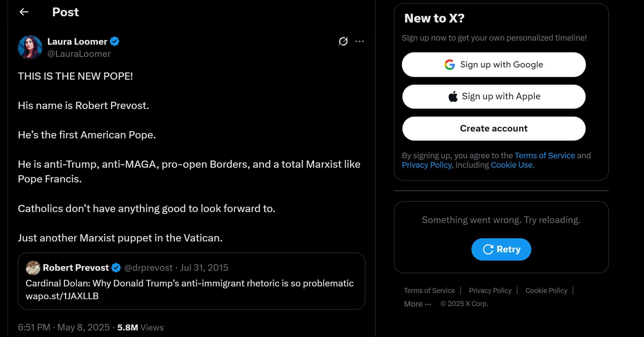Open footer Terms of Service link
The width and height of the screenshot is (644, 337).
pyautogui.click(x=429, y=290)
